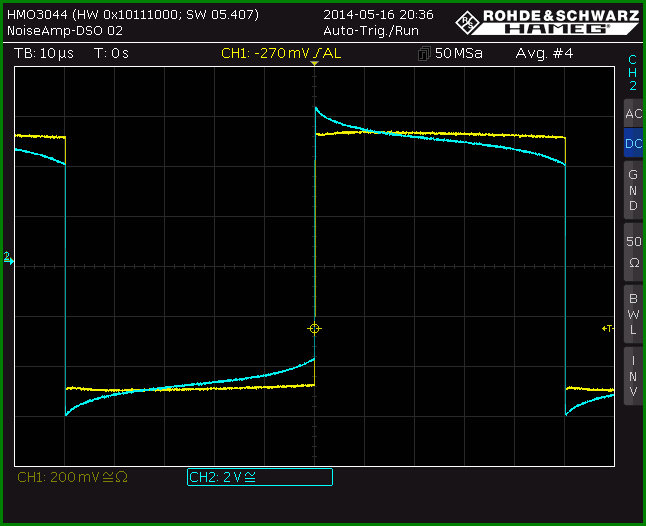Select AC coupling softkey
This screenshot has width=646, height=526.
(x=633, y=113)
